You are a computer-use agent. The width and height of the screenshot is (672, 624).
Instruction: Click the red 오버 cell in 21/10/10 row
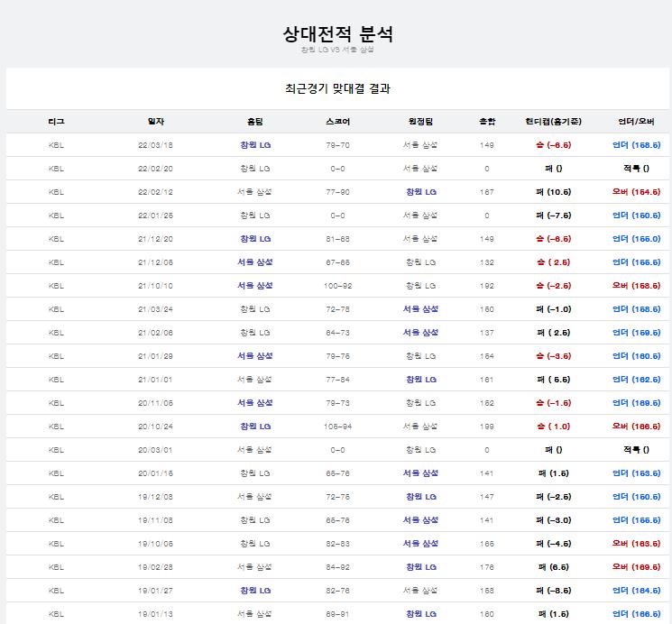tap(636, 286)
